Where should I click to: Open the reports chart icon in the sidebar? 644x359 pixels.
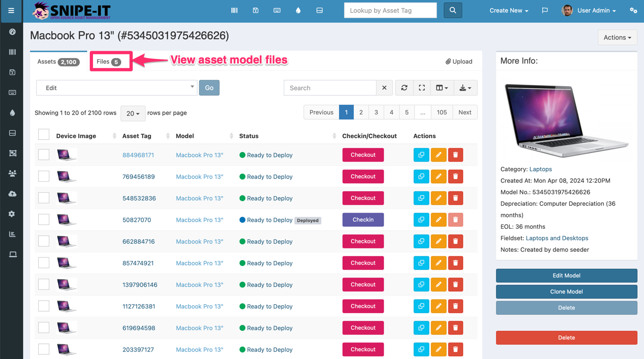coord(12,234)
